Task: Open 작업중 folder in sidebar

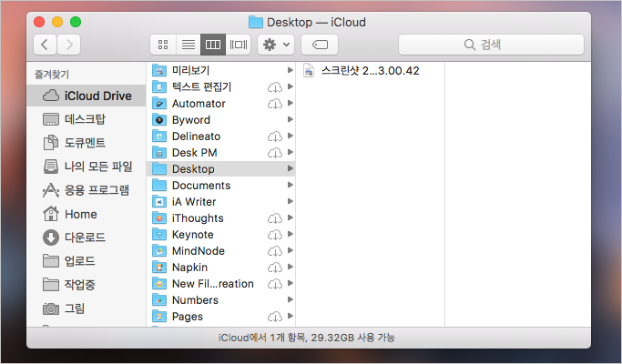Action: 87,285
